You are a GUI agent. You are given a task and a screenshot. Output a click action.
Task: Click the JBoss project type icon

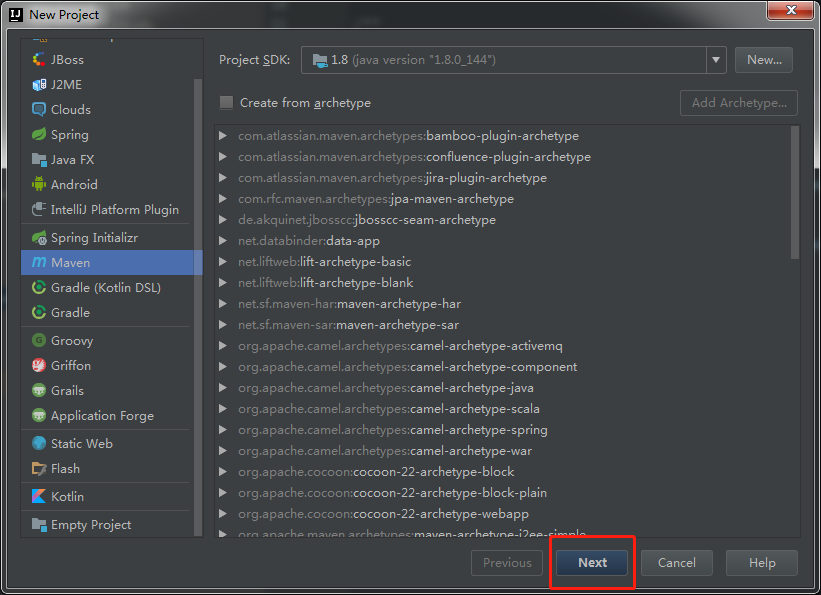pyautogui.click(x=39, y=60)
